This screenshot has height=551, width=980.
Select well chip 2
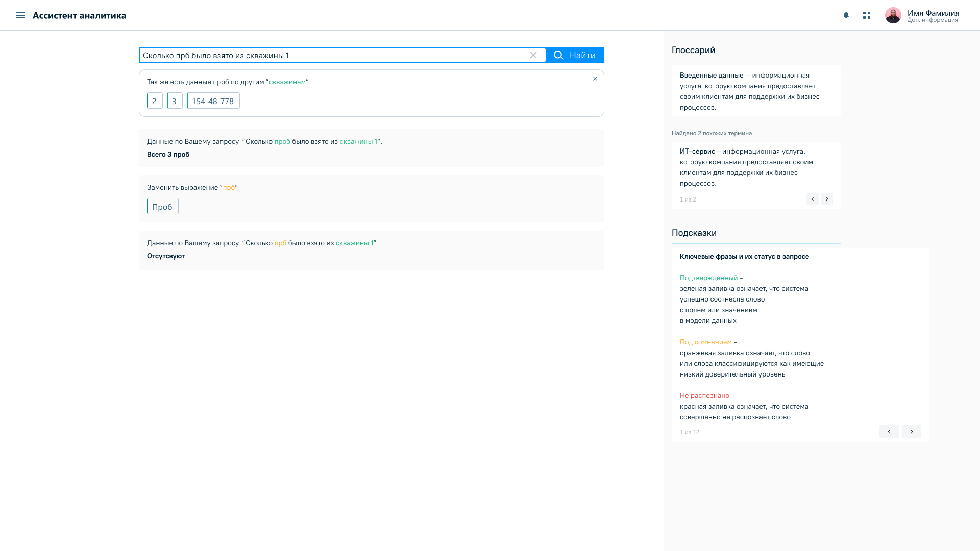pos(155,101)
